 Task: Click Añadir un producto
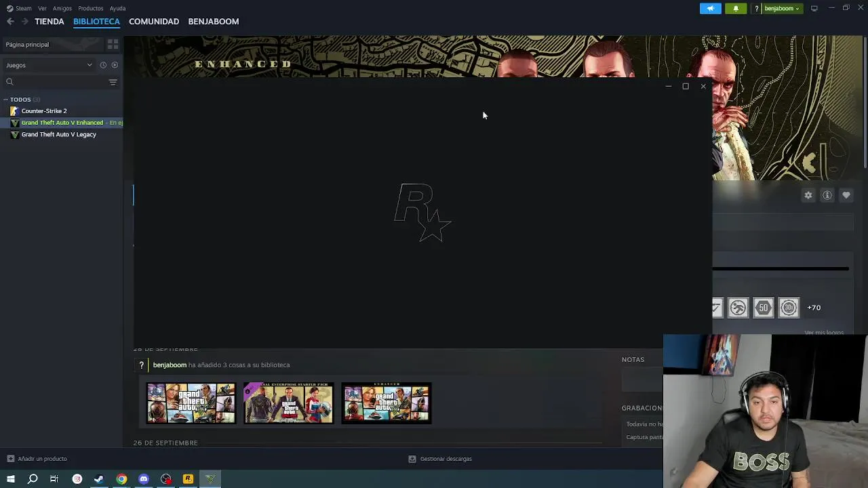click(37, 459)
